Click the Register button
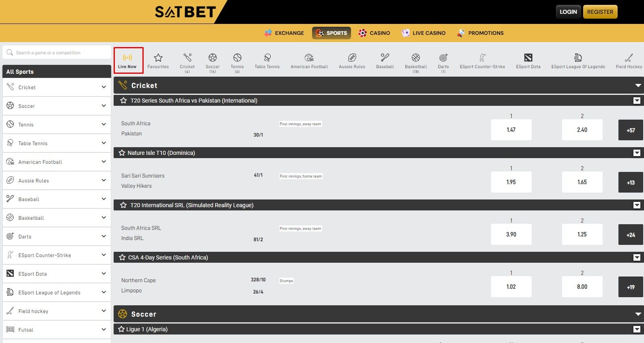The width and height of the screenshot is (644, 343). (x=600, y=12)
